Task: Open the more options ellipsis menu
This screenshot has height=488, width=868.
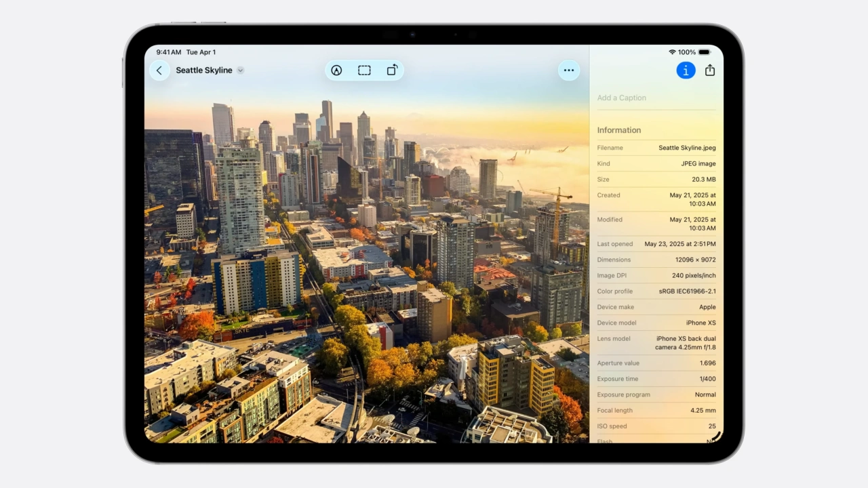Action: pos(568,70)
